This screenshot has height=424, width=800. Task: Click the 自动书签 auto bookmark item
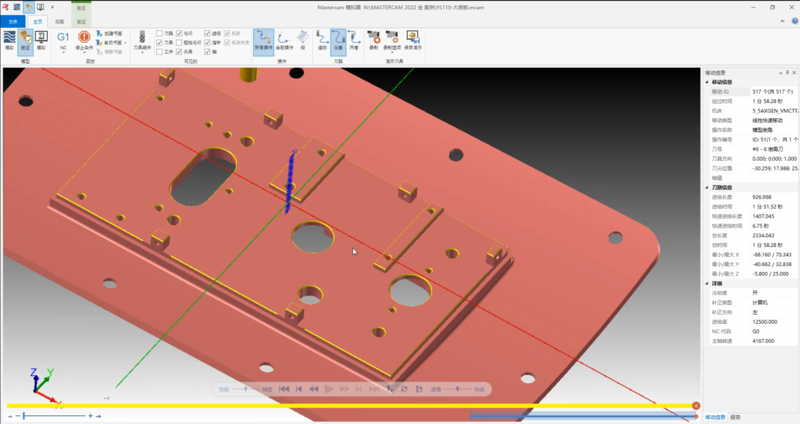click(x=109, y=42)
